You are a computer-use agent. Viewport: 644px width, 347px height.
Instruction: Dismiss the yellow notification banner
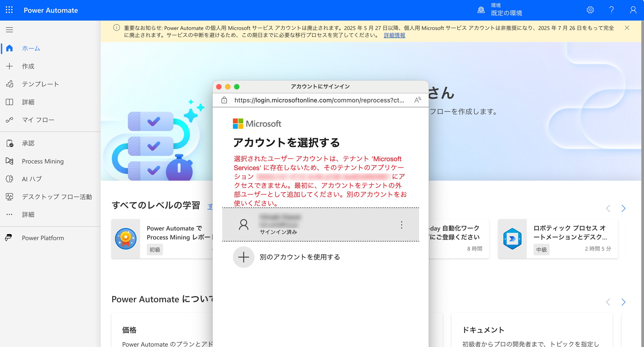point(627,28)
